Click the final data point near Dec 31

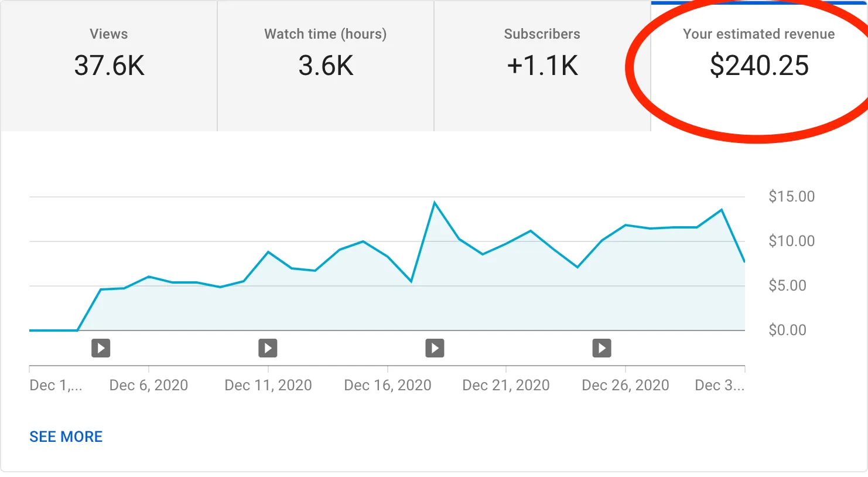coord(745,263)
